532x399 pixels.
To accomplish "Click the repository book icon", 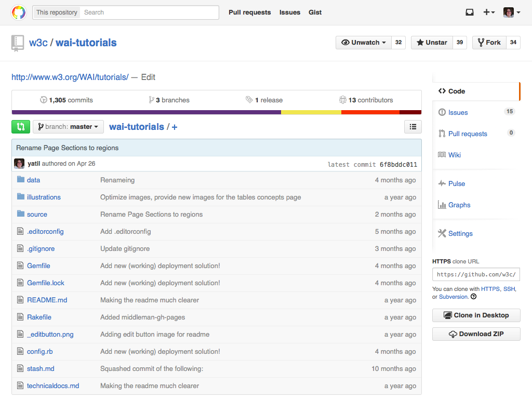I will pyautogui.click(x=17, y=43).
